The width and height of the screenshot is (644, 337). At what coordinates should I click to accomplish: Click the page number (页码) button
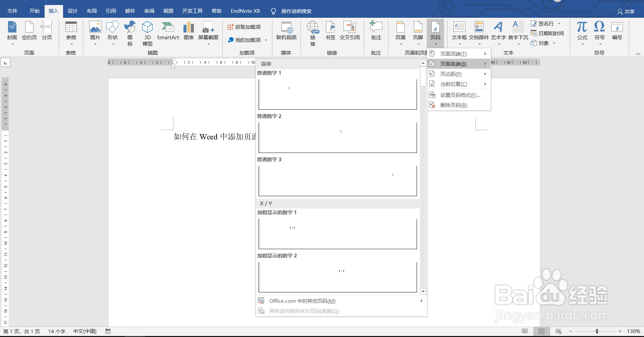click(x=435, y=33)
